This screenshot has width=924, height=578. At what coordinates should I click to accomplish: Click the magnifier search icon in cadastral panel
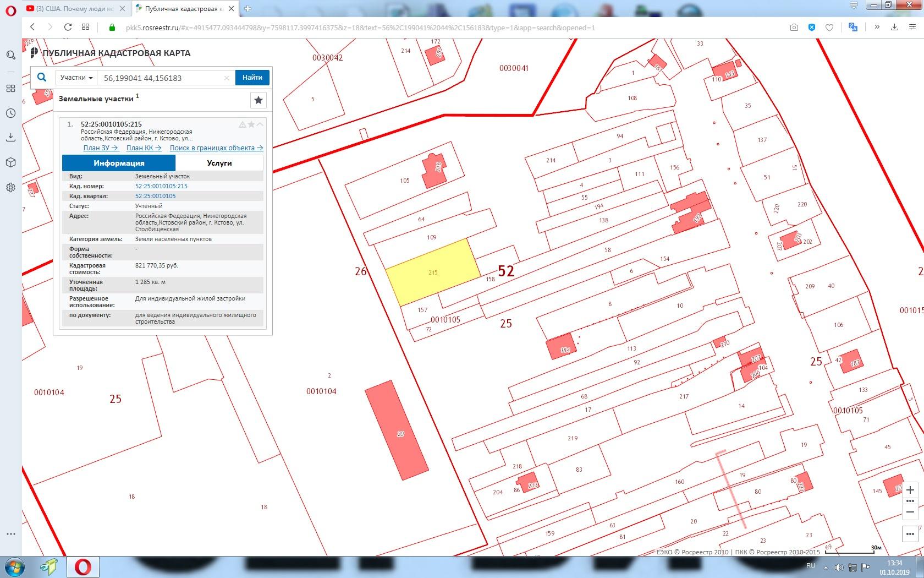coord(42,78)
